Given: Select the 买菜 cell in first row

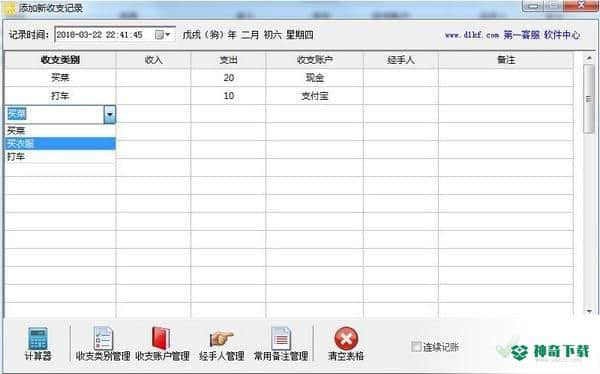Looking at the screenshot, I should click(x=60, y=78).
